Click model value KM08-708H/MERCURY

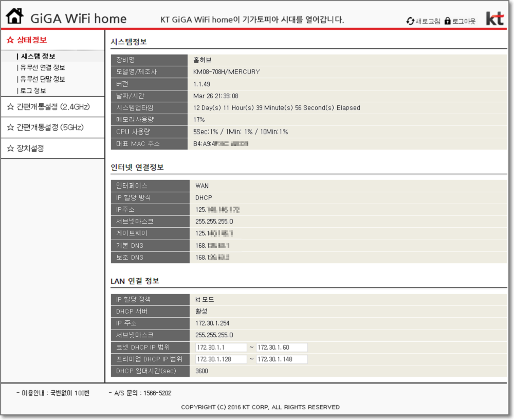coord(227,72)
